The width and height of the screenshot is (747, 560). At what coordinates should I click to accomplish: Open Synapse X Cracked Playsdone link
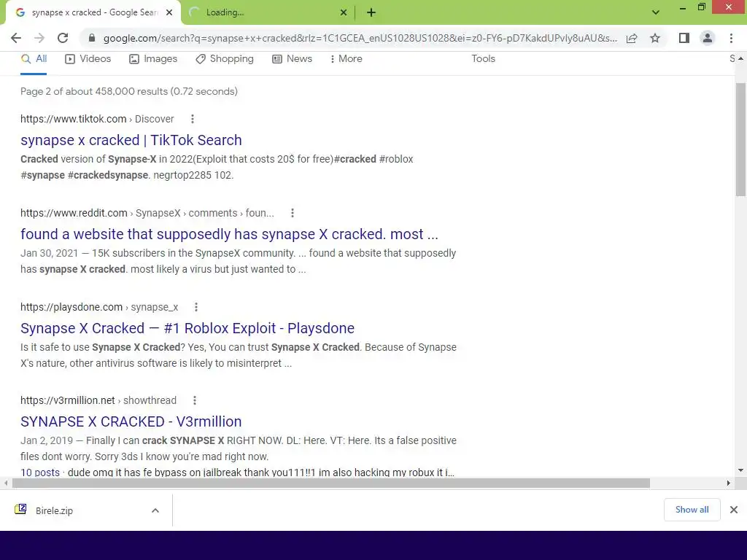tap(187, 328)
